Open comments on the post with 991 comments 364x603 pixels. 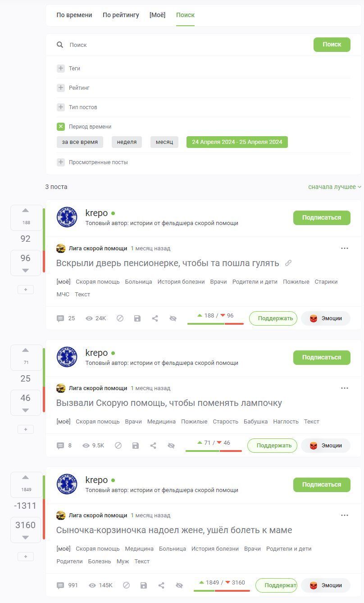(x=67, y=585)
